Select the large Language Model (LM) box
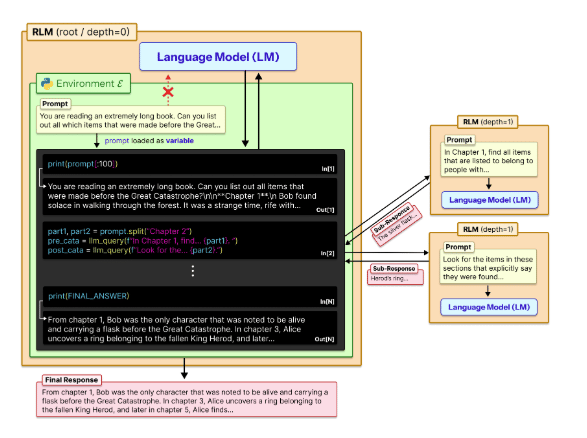This screenshot has width=587, height=438. (x=218, y=57)
